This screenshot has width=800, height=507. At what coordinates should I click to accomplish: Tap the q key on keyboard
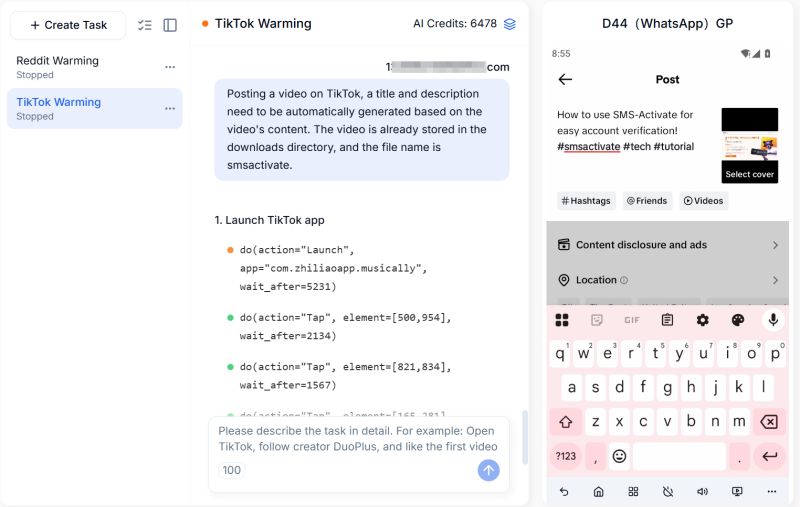[560, 353]
